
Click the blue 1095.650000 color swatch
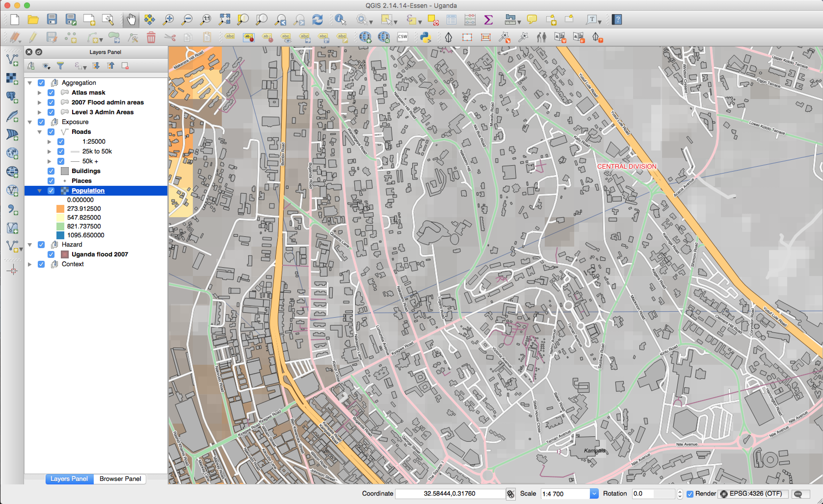coord(60,235)
